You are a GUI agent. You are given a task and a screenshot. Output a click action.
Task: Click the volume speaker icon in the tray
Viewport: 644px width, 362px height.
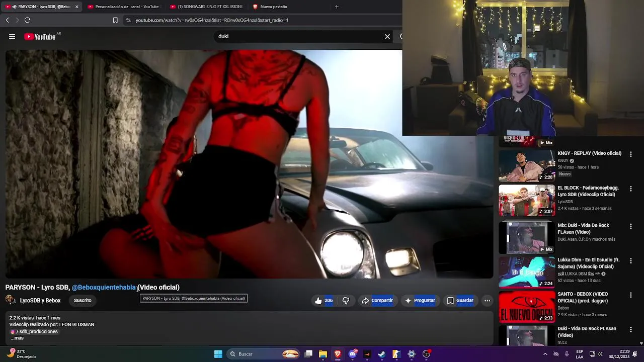(600, 354)
